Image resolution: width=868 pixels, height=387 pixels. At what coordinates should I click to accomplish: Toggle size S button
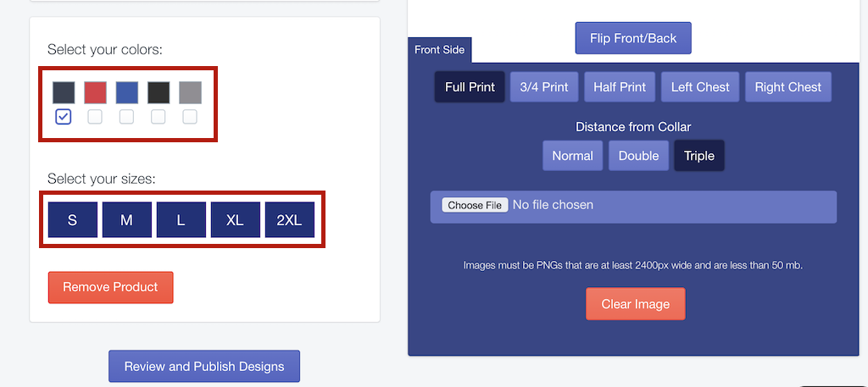[x=73, y=220]
